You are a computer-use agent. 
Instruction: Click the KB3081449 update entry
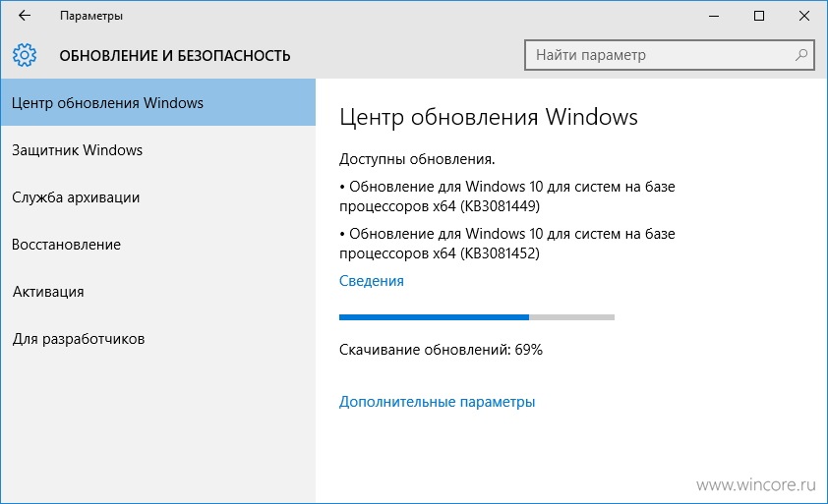507,196
